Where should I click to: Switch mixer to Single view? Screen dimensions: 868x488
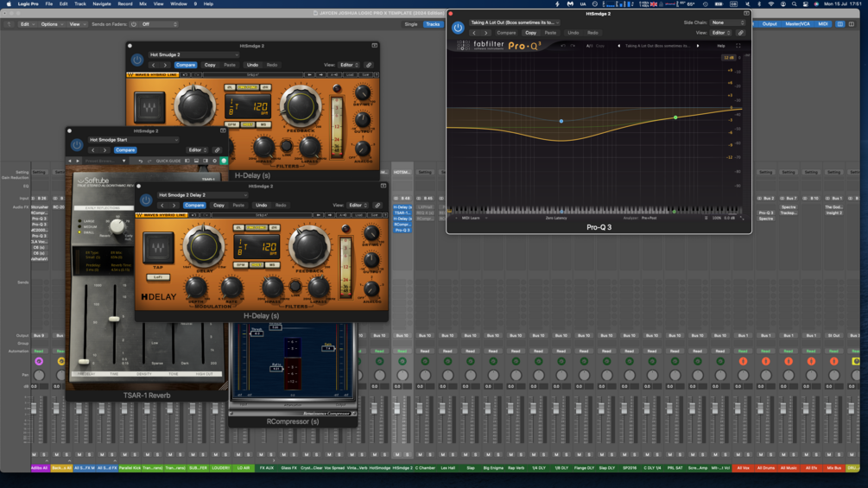point(411,24)
